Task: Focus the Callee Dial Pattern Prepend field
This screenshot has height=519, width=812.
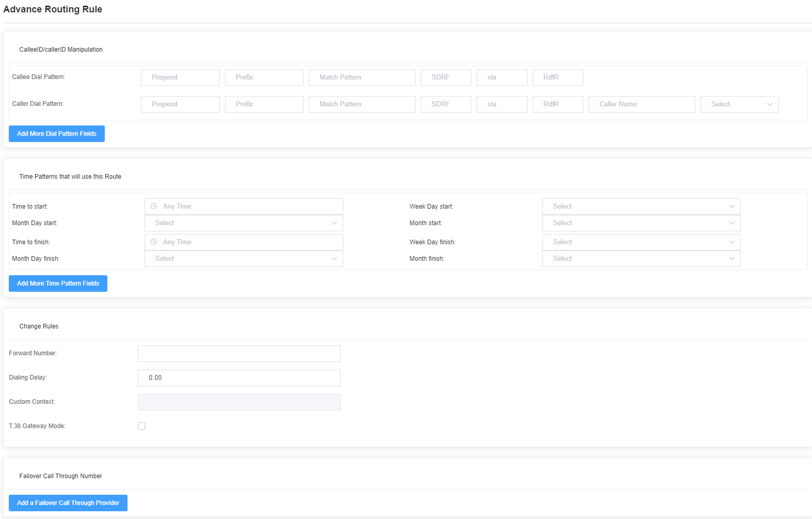Action: click(x=180, y=77)
